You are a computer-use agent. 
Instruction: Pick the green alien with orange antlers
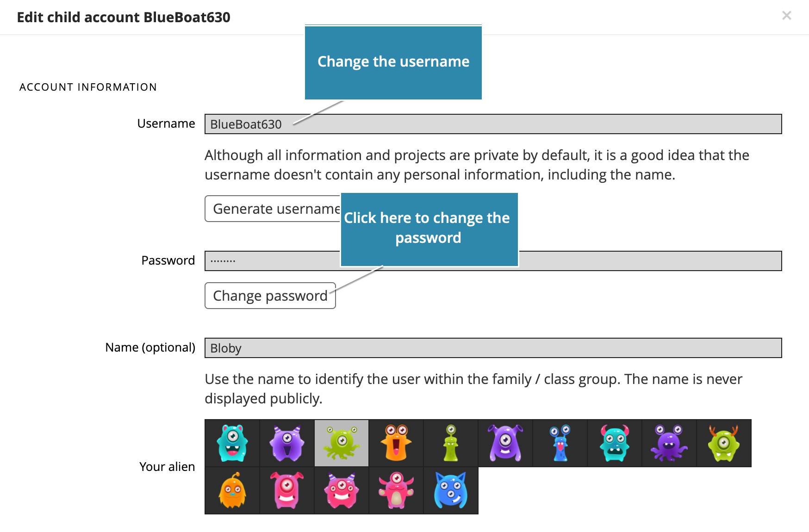724,443
